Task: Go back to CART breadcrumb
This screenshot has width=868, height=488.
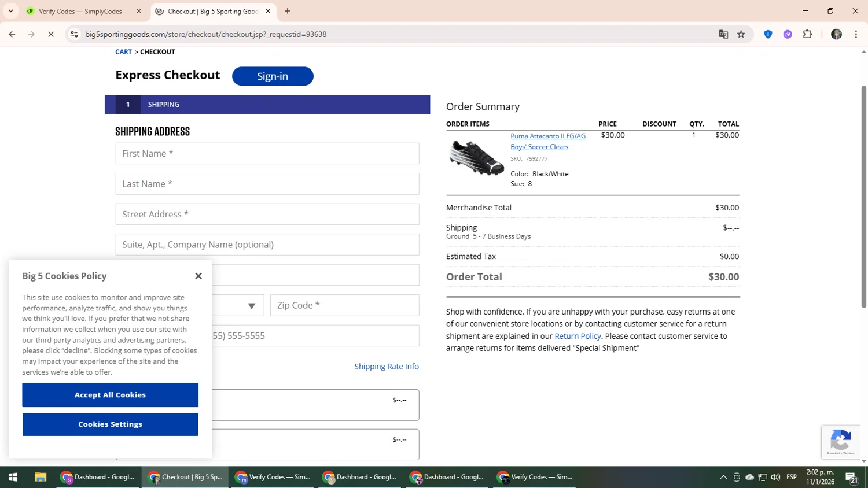Action: pos(123,52)
